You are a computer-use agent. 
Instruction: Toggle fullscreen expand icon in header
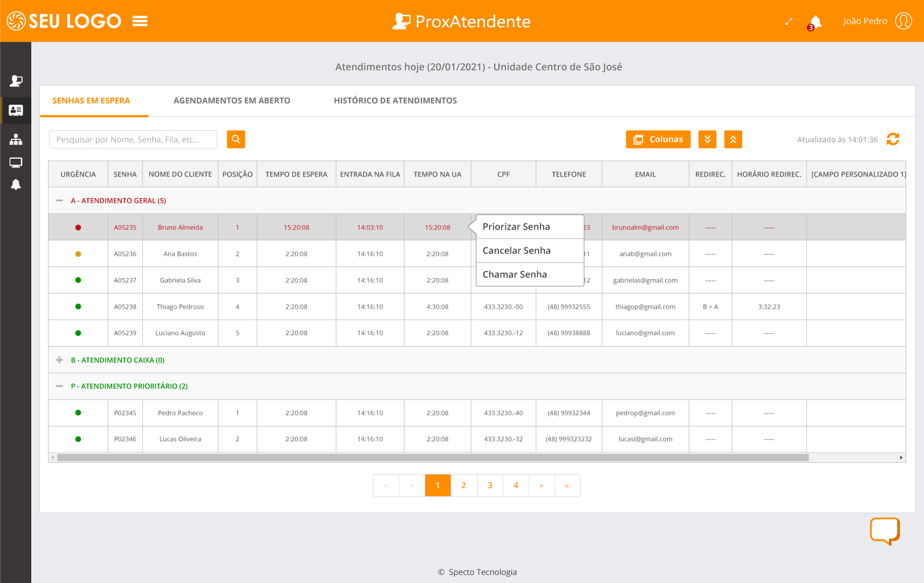pyautogui.click(x=789, y=22)
